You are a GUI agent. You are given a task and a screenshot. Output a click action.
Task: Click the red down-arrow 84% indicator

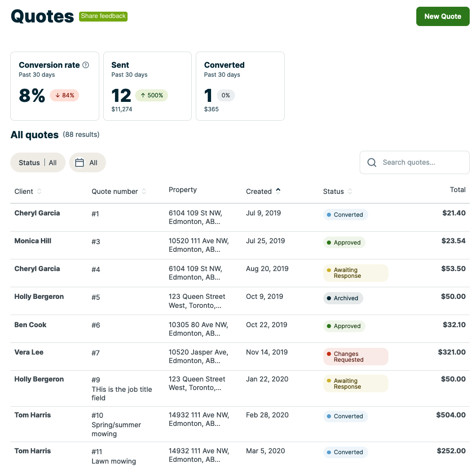[x=64, y=95]
